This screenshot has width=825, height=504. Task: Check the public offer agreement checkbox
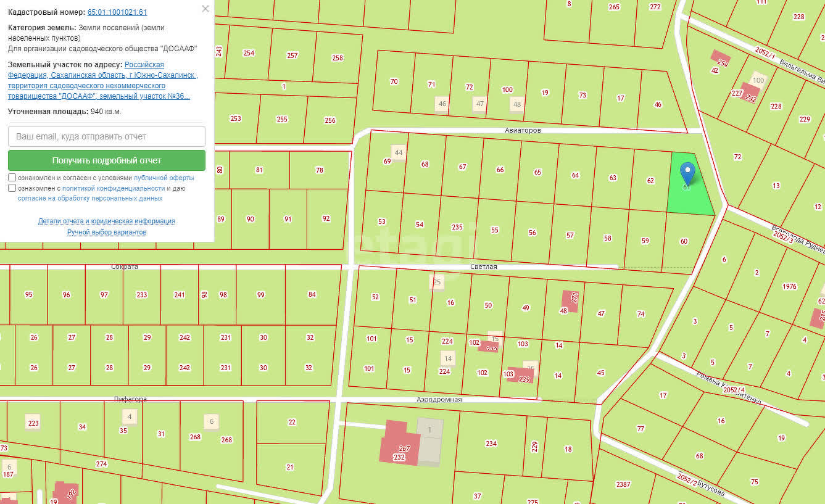[x=12, y=178]
